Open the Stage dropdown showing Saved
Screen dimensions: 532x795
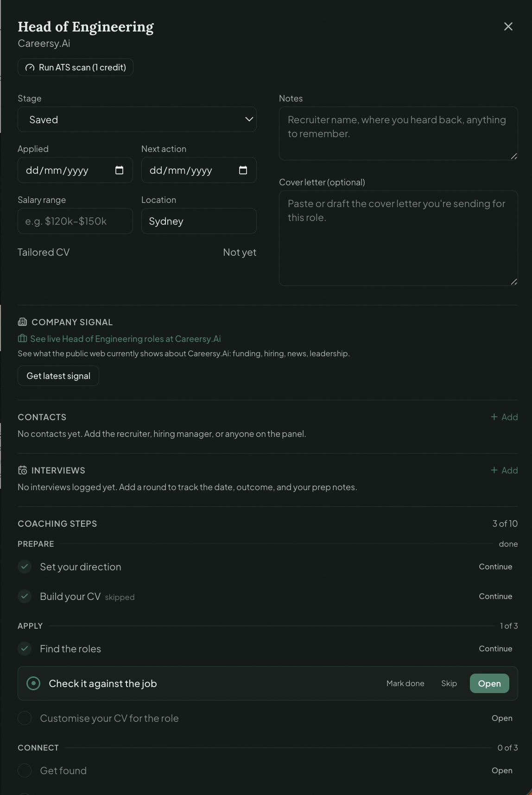pos(137,120)
